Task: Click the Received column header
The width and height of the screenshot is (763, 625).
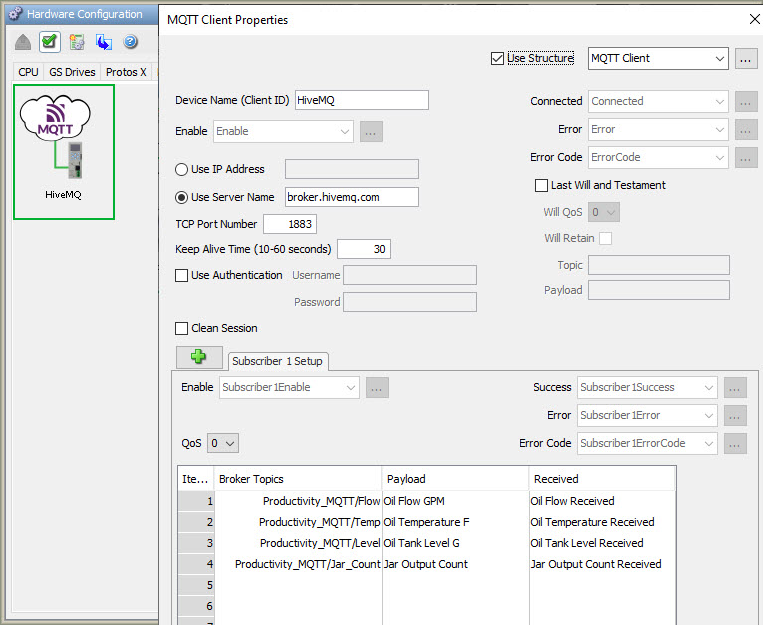Action: tap(602, 479)
